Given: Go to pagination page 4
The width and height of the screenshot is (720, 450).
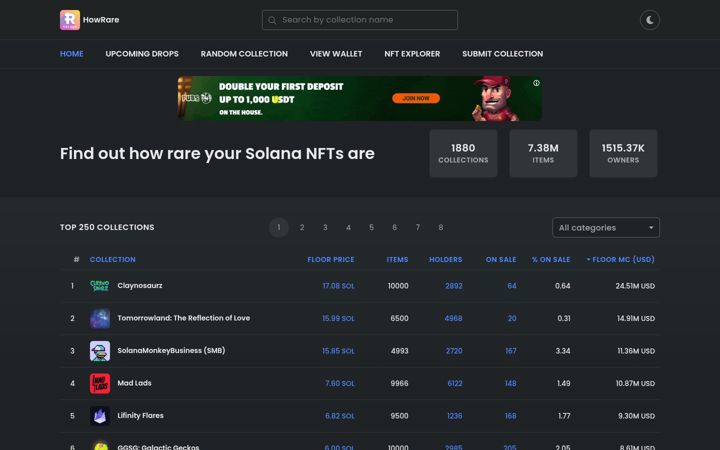Looking at the screenshot, I should pyautogui.click(x=348, y=227).
